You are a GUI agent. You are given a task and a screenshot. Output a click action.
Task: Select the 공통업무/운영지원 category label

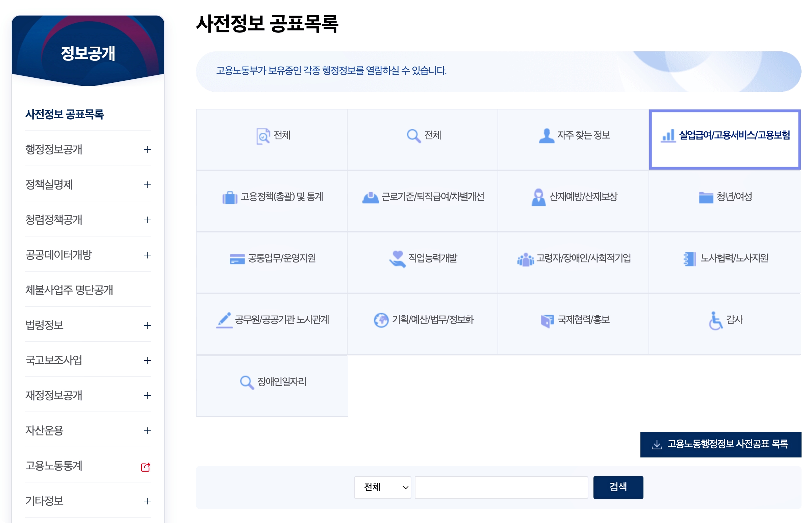pos(282,258)
